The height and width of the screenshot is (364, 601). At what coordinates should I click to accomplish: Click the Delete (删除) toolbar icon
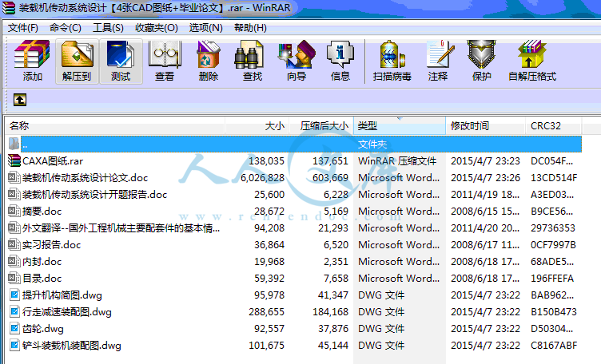[x=208, y=54]
